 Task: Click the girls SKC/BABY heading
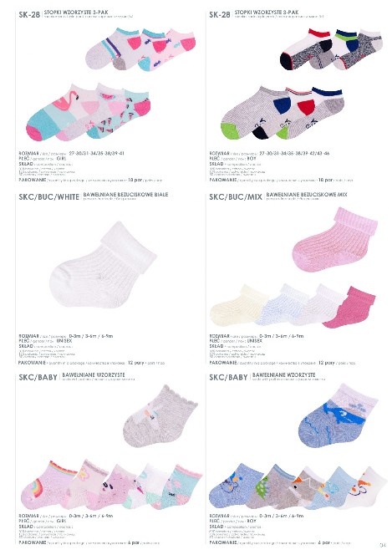tap(38, 378)
